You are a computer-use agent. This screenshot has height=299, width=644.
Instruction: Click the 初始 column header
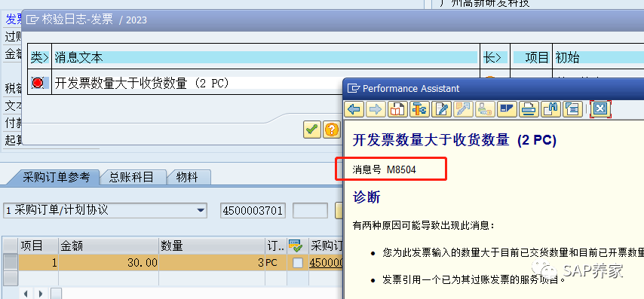pos(599,57)
